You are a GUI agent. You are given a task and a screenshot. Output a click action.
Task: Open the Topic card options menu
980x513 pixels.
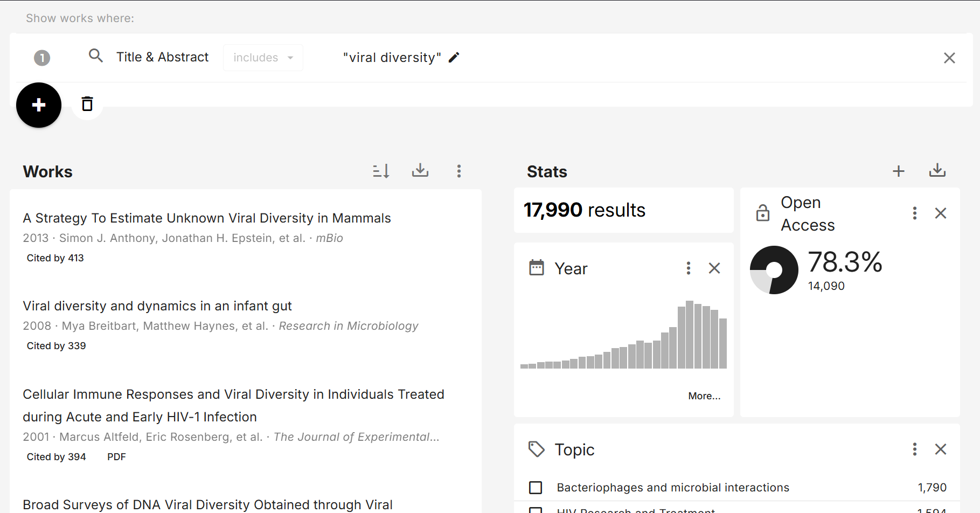point(915,449)
